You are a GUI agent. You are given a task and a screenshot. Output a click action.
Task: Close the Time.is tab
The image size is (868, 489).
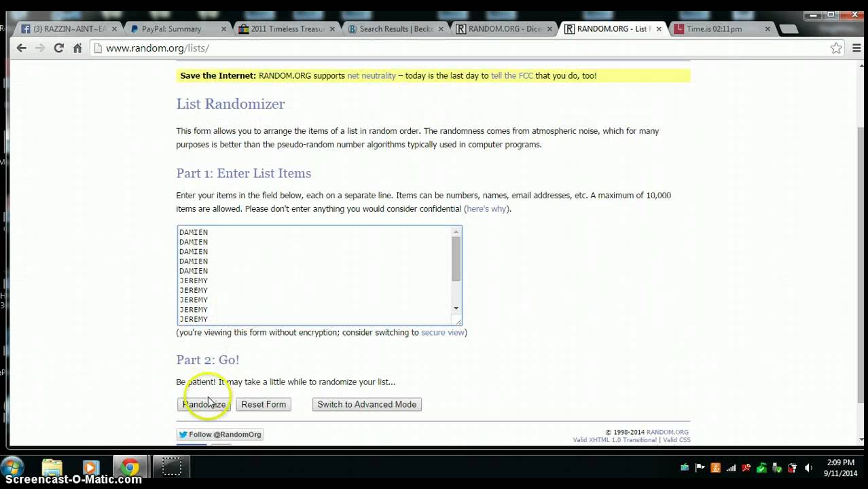click(767, 29)
